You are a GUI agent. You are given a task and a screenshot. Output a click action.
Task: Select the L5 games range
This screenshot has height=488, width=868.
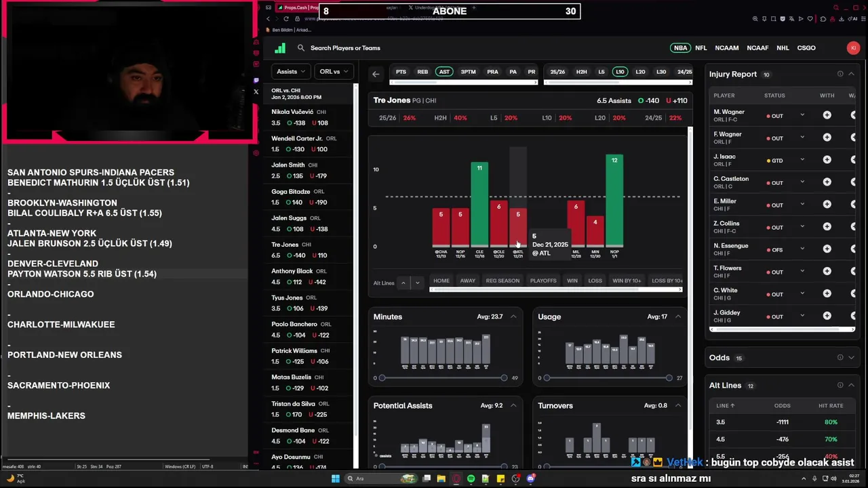tap(601, 72)
